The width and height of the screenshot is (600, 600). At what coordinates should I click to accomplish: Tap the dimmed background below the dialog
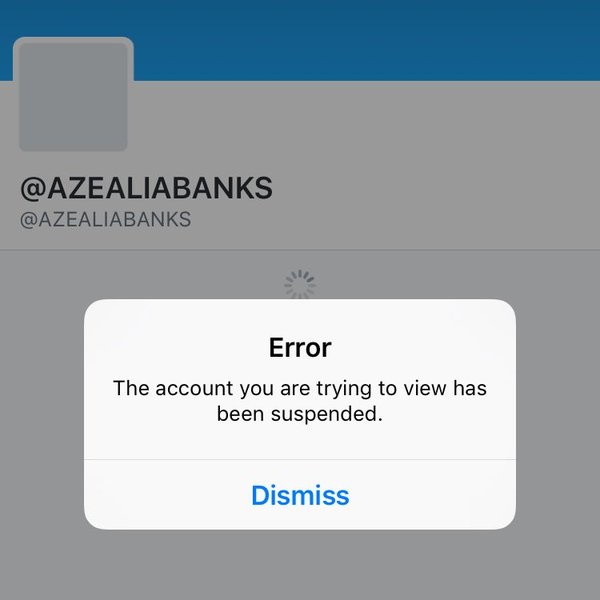click(x=300, y=565)
